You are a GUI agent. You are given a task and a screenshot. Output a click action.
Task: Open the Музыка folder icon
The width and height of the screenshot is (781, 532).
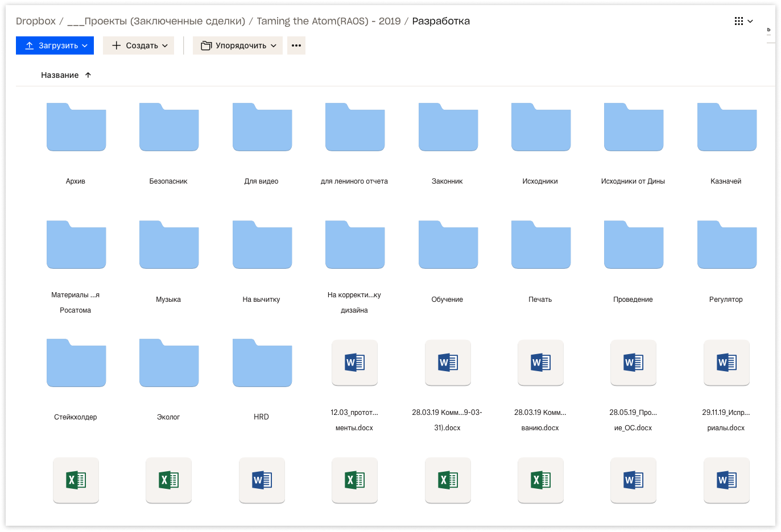pos(169,244)
